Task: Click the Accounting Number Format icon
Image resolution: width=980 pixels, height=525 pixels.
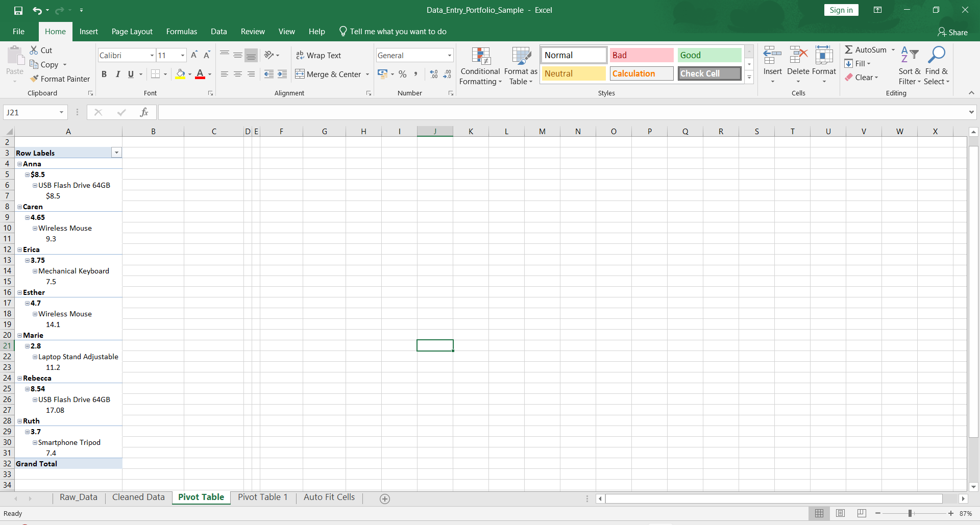Action: click(x=383, y=74)
